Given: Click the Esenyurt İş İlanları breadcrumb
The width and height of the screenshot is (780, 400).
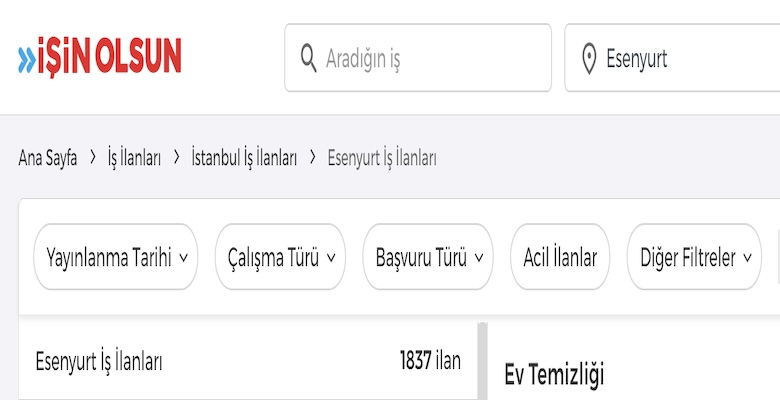Looking at the screenshot, I should 382,158.
